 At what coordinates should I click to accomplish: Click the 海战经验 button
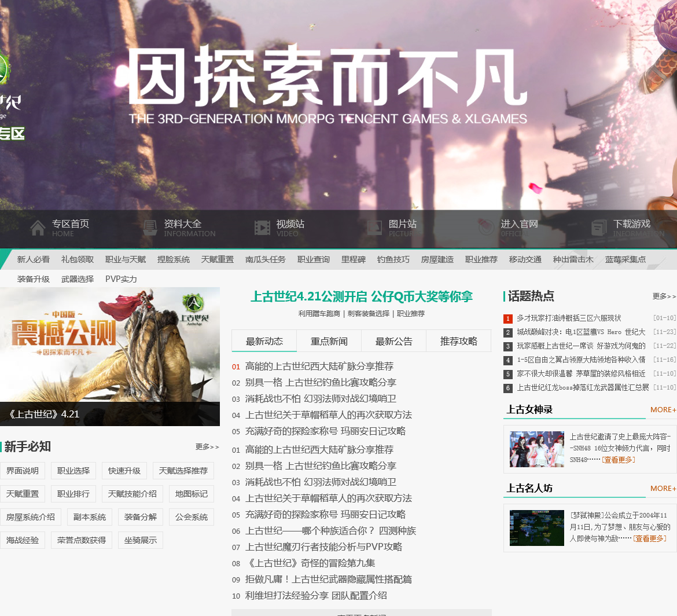tap(23, 540)
